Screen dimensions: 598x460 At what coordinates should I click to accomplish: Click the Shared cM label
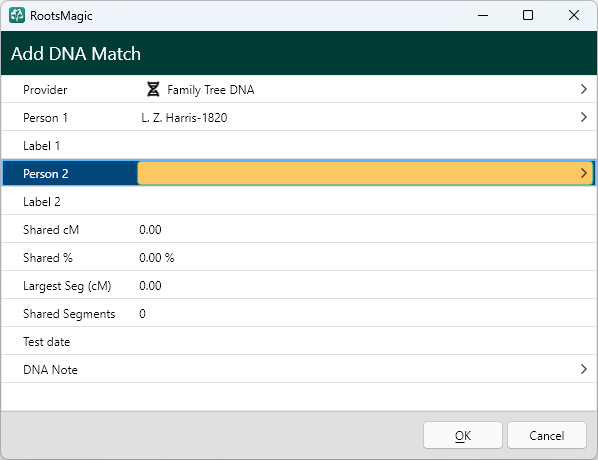(x=51, y=230)
